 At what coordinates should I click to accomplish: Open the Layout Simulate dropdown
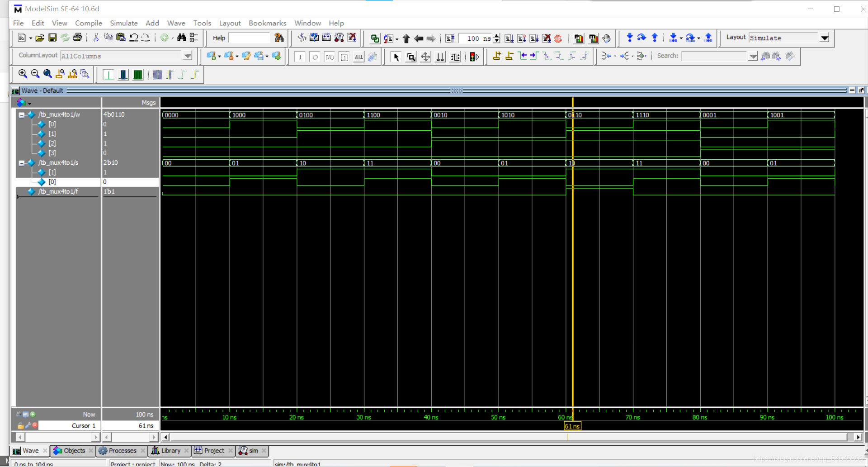click(824, 38)
